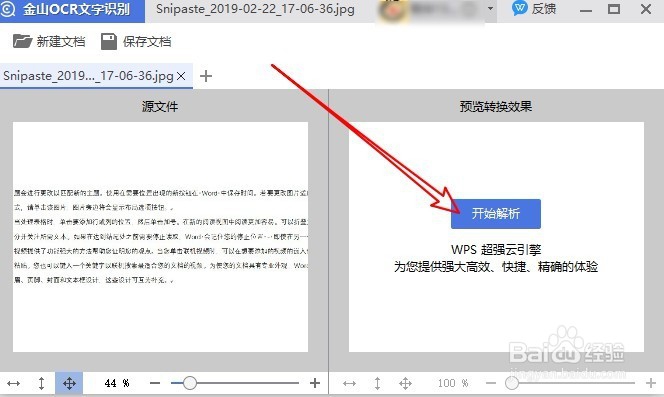664x397 pixels.
Task: Open the 反馈 feedback link
Action: 534,9
